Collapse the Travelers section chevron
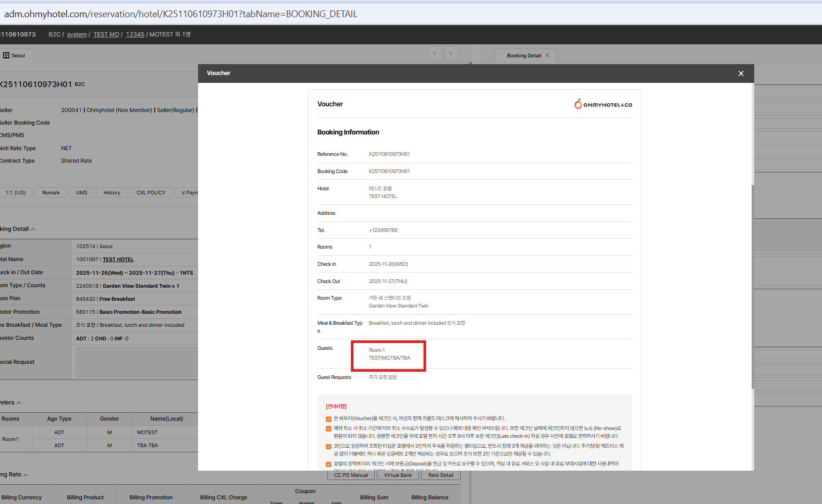 coord(19,403)
